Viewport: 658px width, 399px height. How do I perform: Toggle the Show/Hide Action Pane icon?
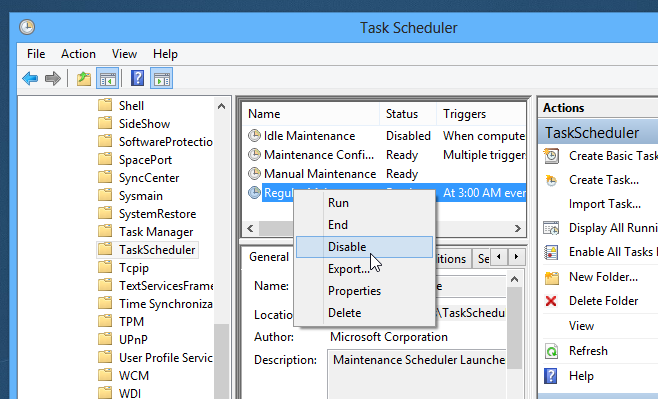(162, 78)
